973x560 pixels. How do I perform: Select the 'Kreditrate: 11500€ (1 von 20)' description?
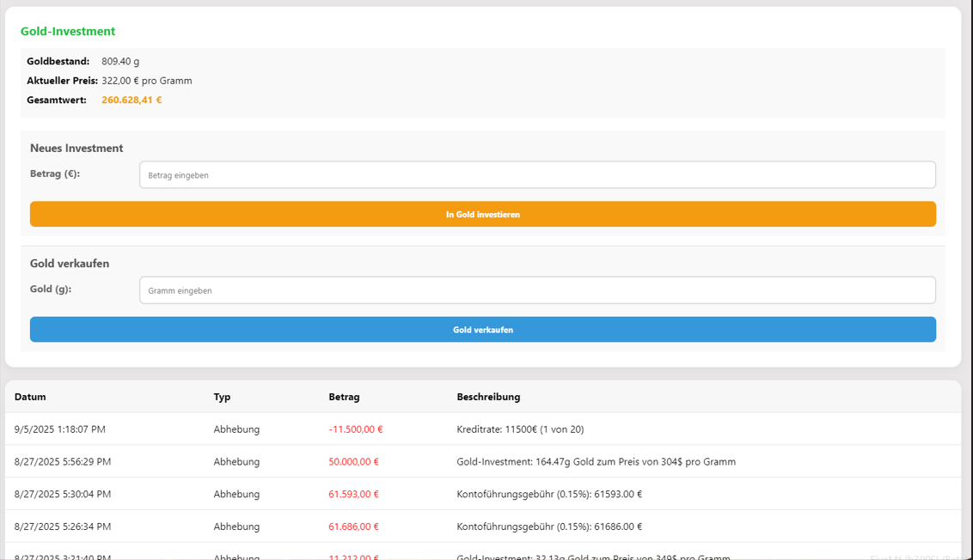(520, 429)
